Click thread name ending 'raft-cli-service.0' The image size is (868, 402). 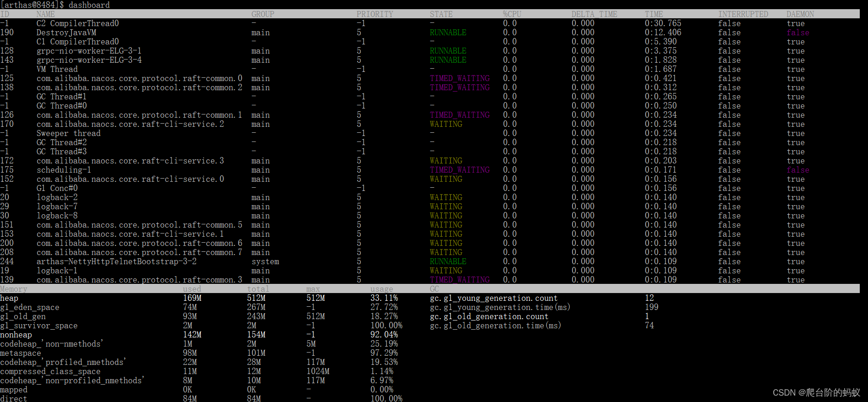130,179
